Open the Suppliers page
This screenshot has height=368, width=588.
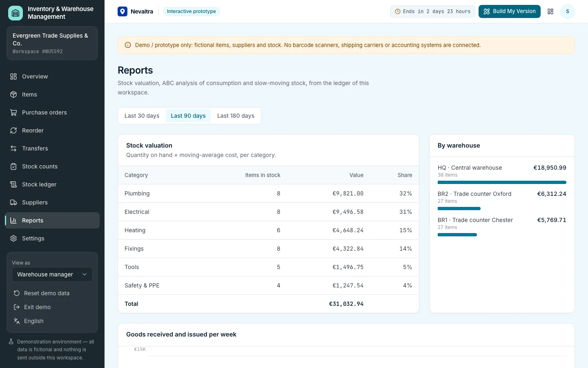(52, 202)
